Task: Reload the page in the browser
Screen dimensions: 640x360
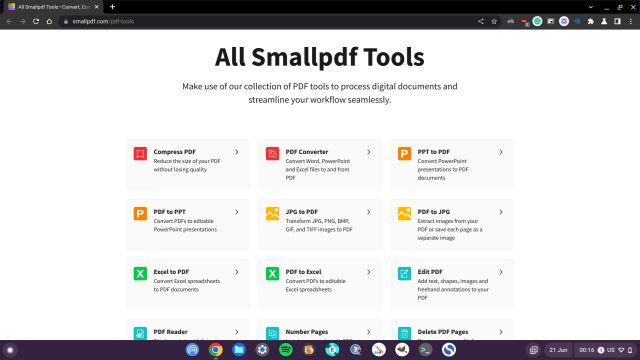Action: click(36, 21)
